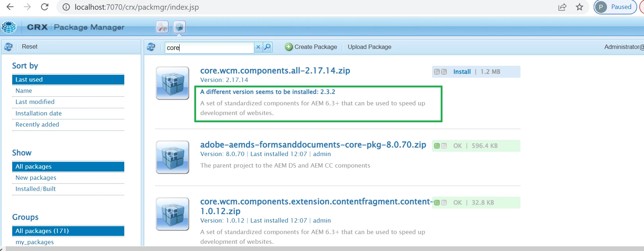Image resolution: width=644 pixels, height=251 pixels.
Task: Go forward in browser history
Action: click(x=27, y=7)
